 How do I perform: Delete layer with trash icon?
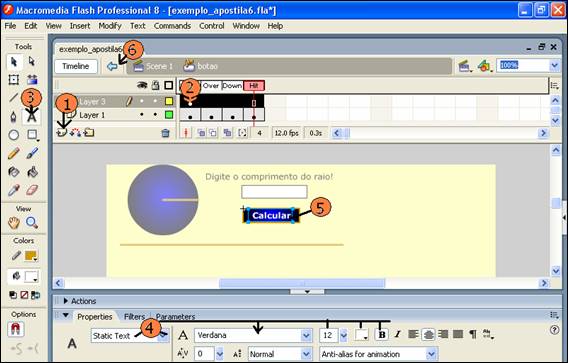pyautogui.click(x=166, y=133)
